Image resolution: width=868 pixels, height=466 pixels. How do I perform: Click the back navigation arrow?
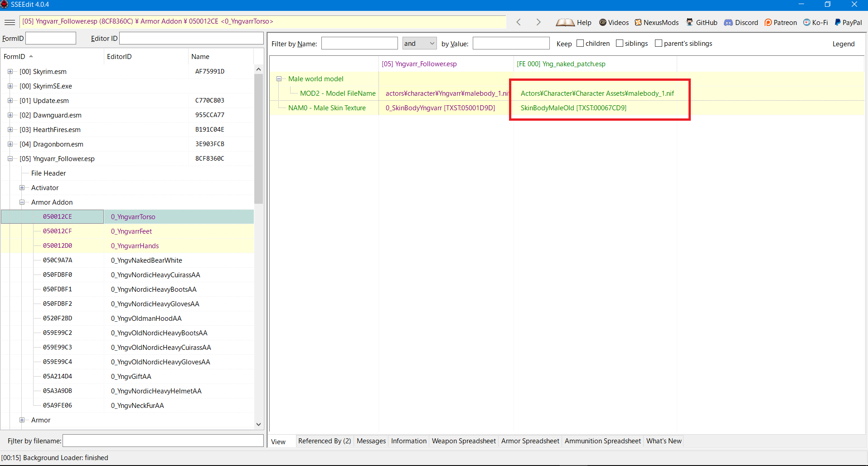pyautogui.click(x=519, y=22)
